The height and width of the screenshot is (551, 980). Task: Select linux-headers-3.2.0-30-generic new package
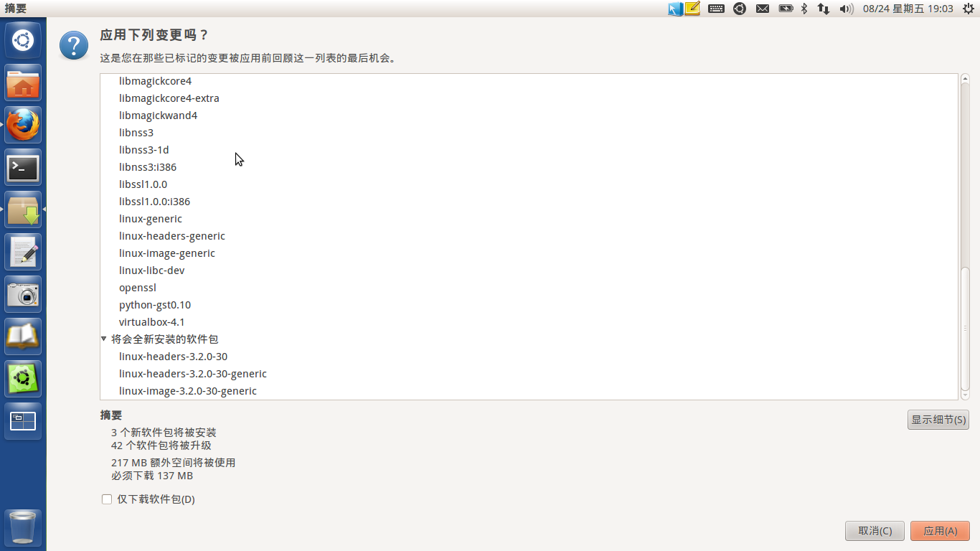point(529,374)
